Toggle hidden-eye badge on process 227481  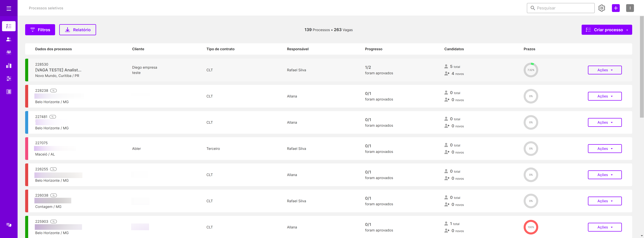[x=52, y=117]
